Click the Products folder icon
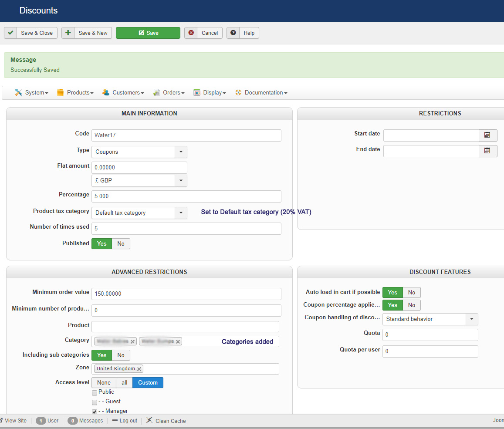 point(60,92)
